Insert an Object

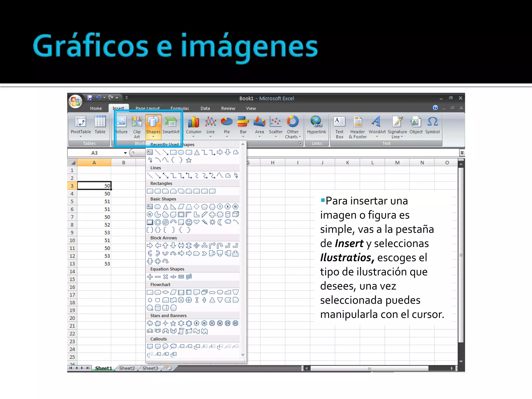point(416,125)
